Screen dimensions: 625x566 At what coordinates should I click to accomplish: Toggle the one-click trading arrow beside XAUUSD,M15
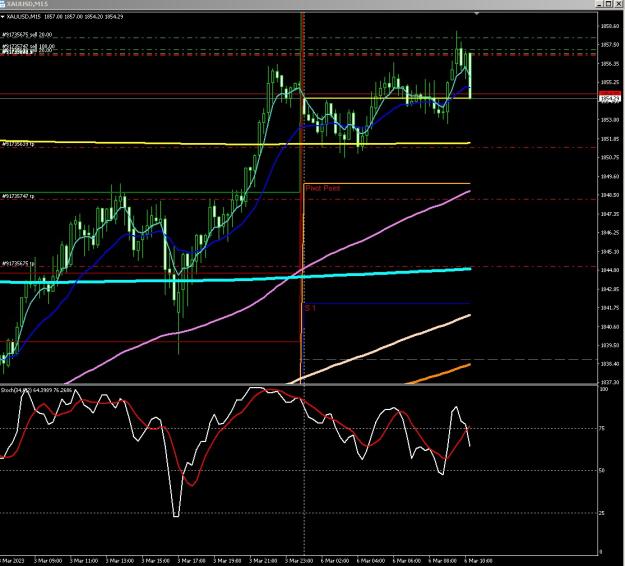pyautogui.click(x=3, y=17)
